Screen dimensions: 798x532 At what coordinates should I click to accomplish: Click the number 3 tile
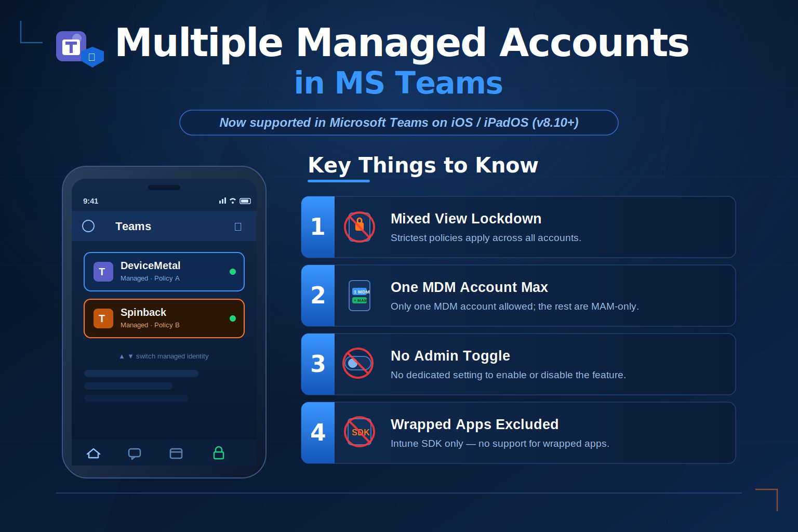pos(318,364)
